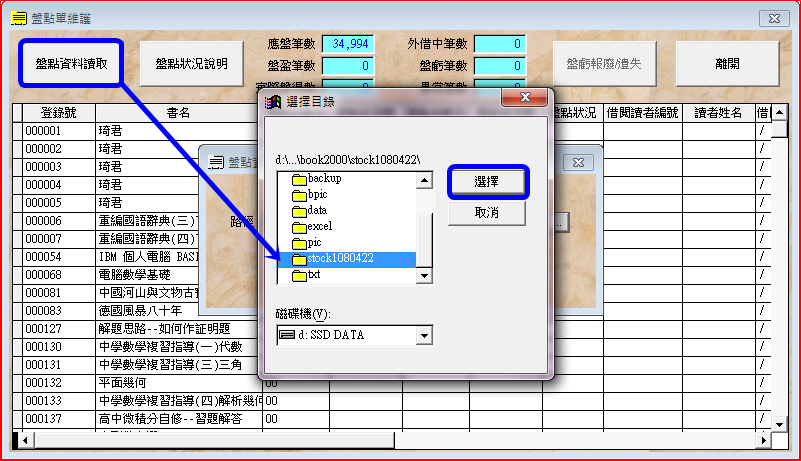Viewport: 801px width, 461px height.
Task: Click table horizontal scrollbar left arrow
Action: (x=25, y=440)
